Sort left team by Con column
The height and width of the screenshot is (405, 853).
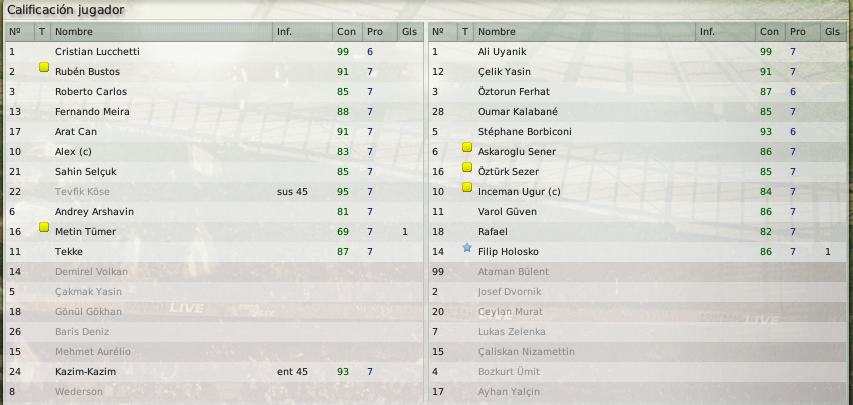pos(347,32)
